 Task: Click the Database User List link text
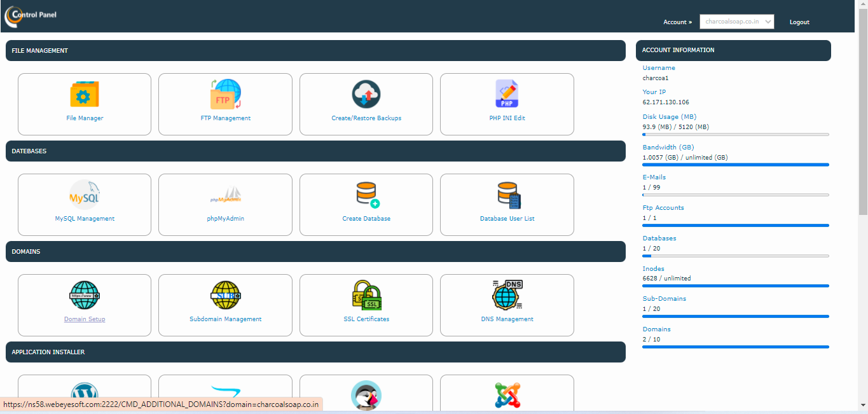(507, 219)
